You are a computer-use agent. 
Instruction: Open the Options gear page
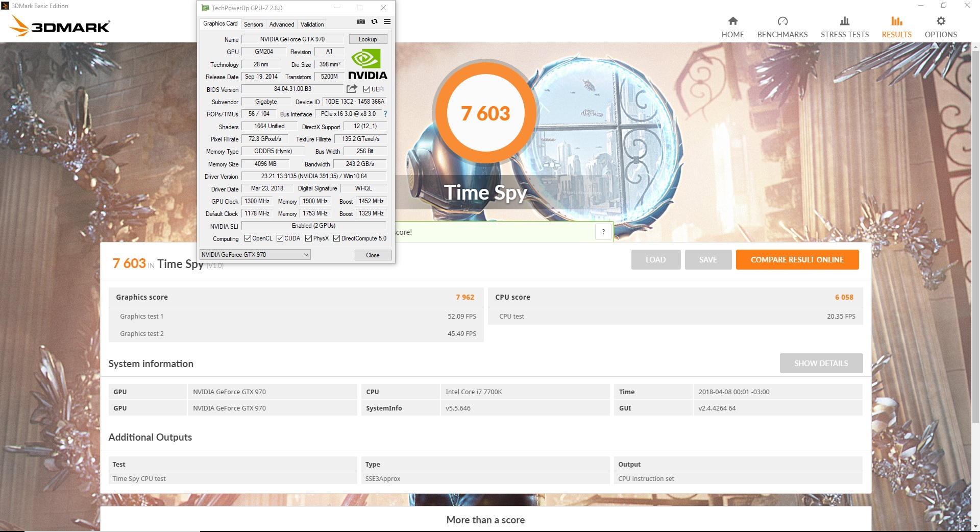(940, 27)
